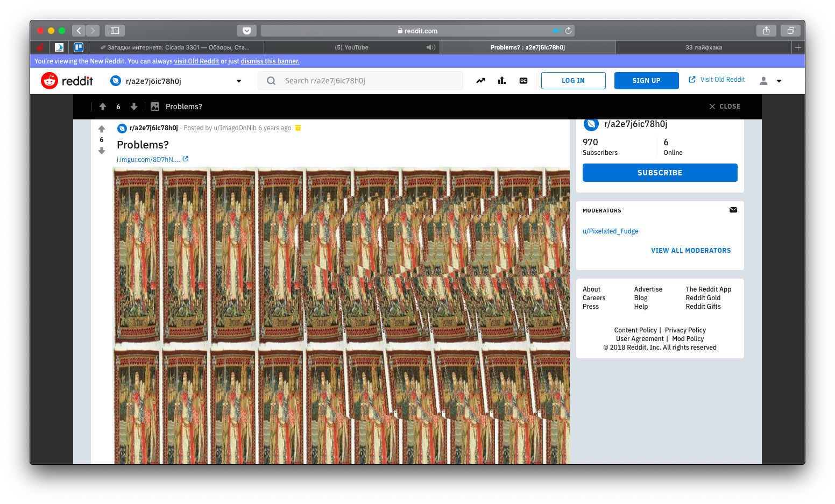Upvote the post in the black header bar
835x504 pixels.
(103, 107)
